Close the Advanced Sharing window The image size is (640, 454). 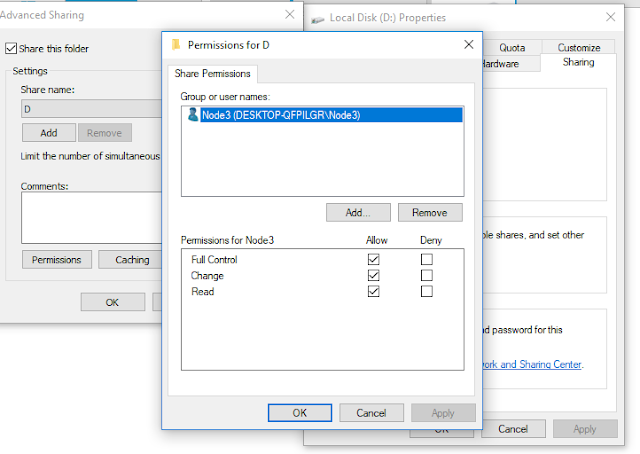(290, 15)
